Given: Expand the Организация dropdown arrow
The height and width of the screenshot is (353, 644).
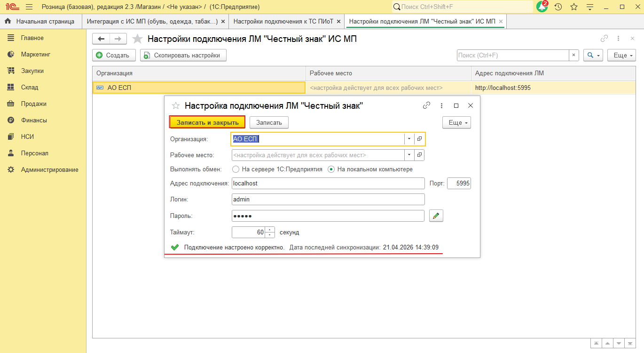Looking at the screenshot, I should click(409, 139).
